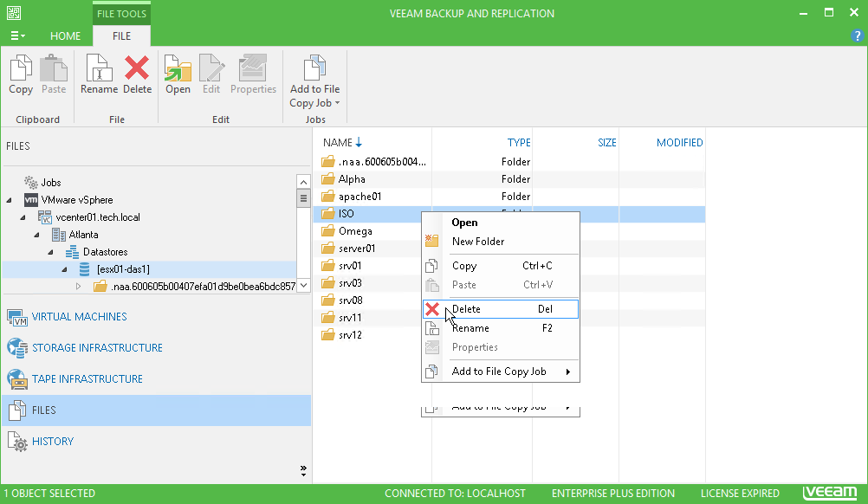Image resolution: width=868 pixels, height=504 pixels.
Task: Click the Veeam application icon in title bar
Action: pos(14,13)
